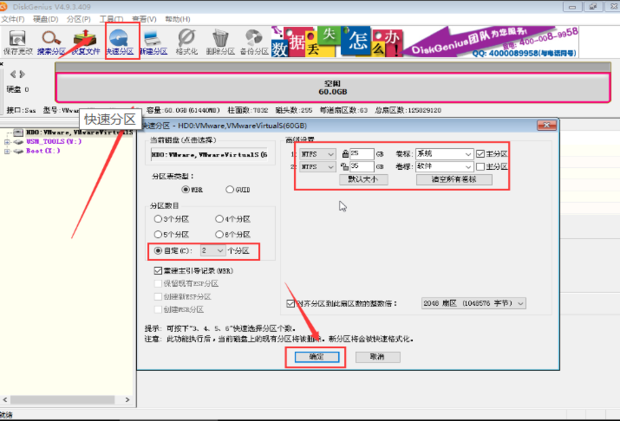Click the 默认大小 default size button
620x421 pixels.
tap(363, 179)
